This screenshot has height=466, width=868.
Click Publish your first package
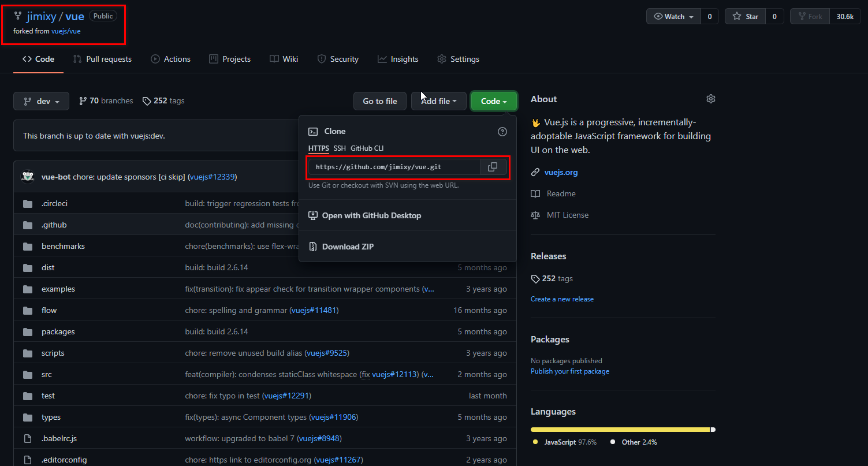(x=570, y=371)
